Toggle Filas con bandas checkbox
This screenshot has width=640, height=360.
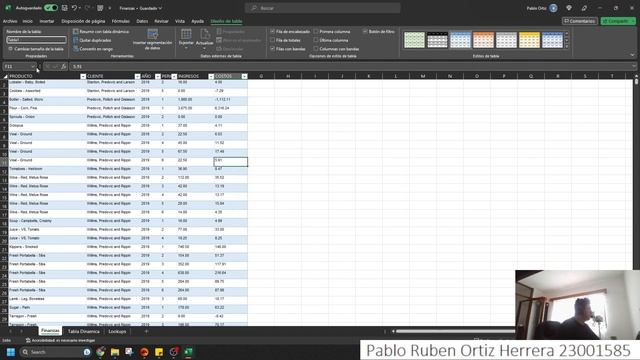point(273,49)
